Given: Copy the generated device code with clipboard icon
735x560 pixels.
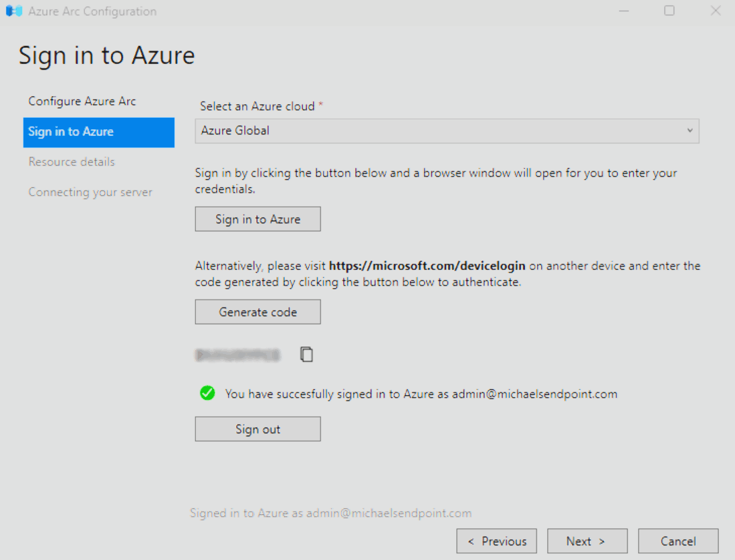Looking at the screenshot, I should [x=306, y=354].
